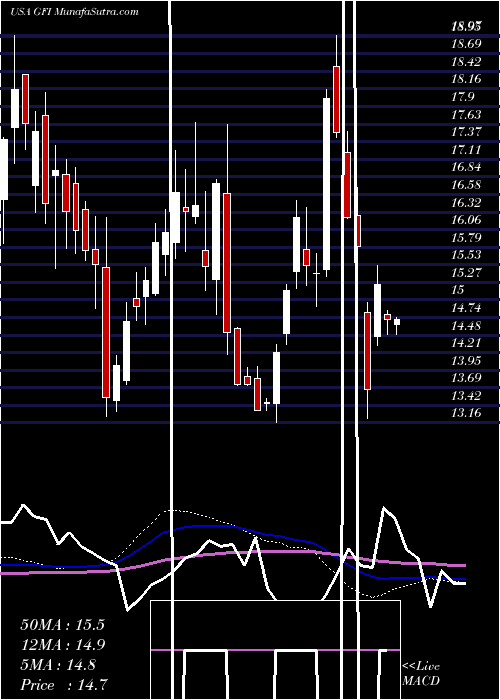Click the 5MA : 14.8 reading
Image resolution: width=500 pixels, height=700 pixels.
[x=58, y=665]
